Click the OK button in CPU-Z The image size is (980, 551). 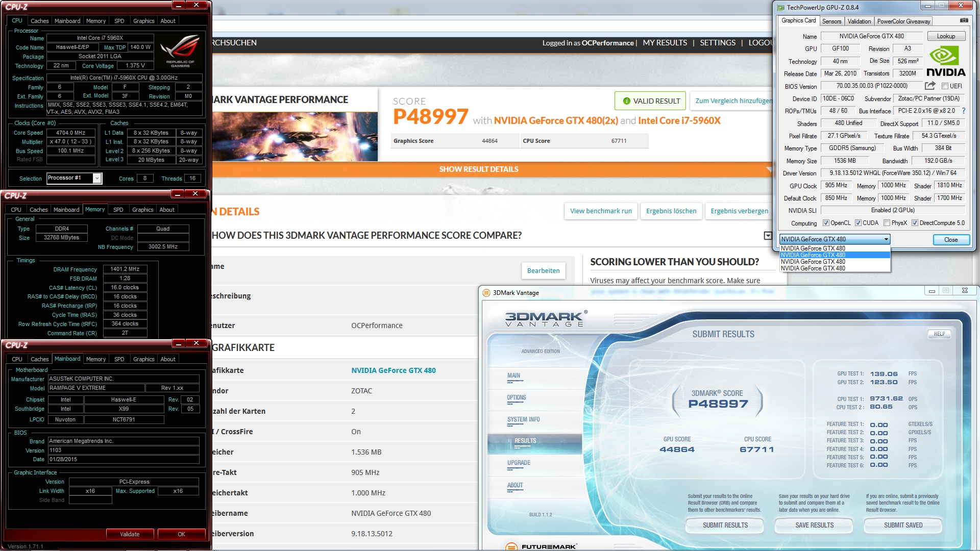[181, 534]
